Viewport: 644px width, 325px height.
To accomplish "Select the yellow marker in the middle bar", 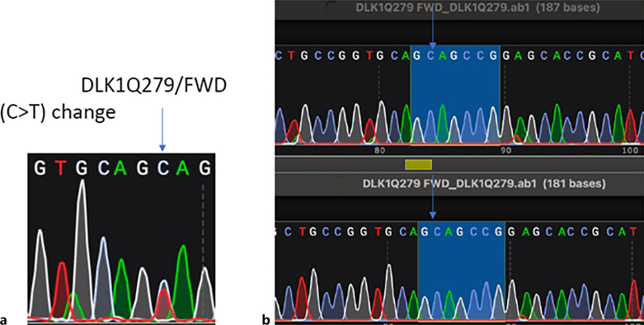I will coord(418,165).
